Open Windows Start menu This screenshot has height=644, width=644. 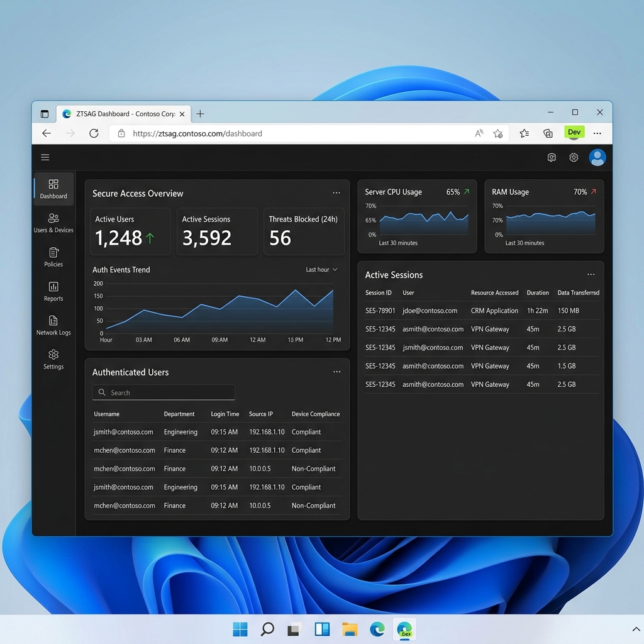click(240, 629)
